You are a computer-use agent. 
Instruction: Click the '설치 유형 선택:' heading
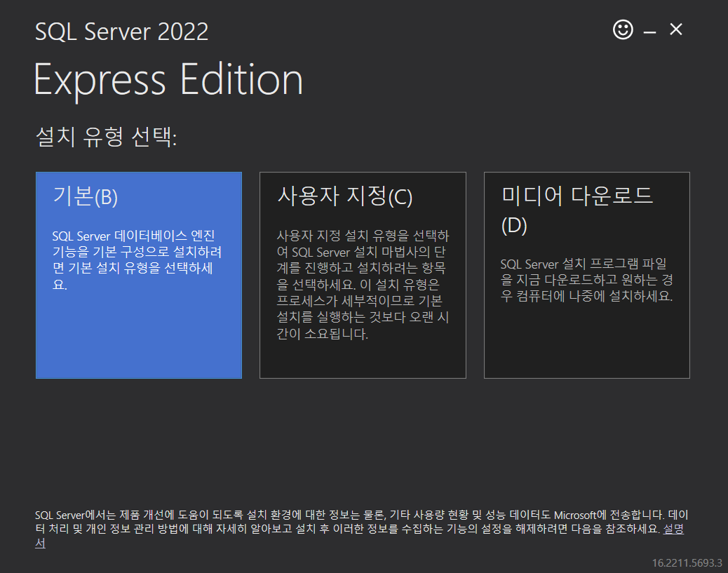point(106,137)
